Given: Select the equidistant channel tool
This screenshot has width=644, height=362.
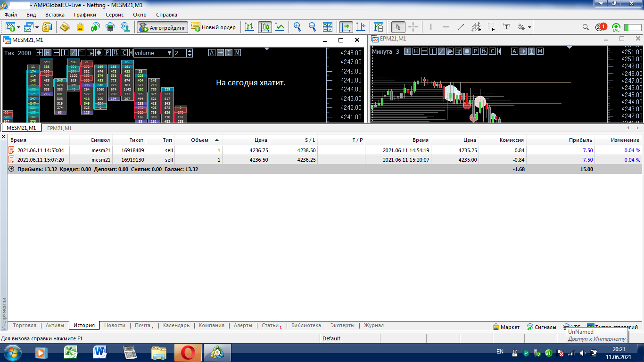Looking at the screenshot, I should (476, 27).
